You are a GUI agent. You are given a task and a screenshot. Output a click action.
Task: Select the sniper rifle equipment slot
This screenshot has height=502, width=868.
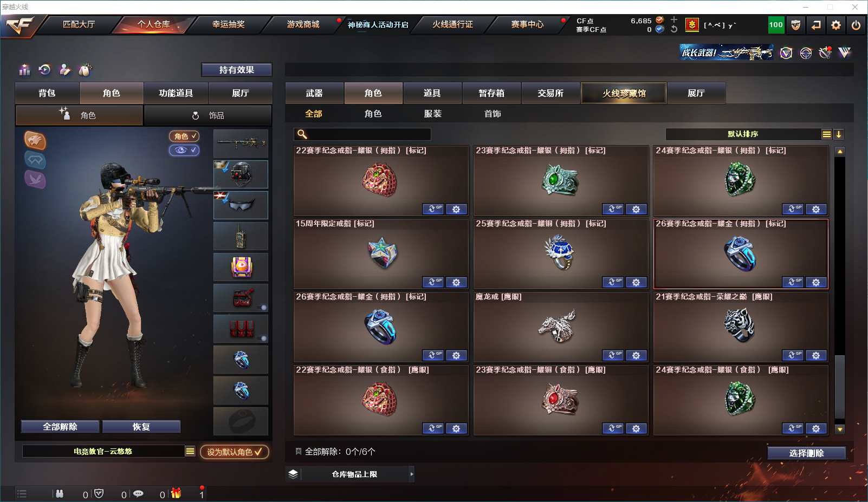point(241,144)
